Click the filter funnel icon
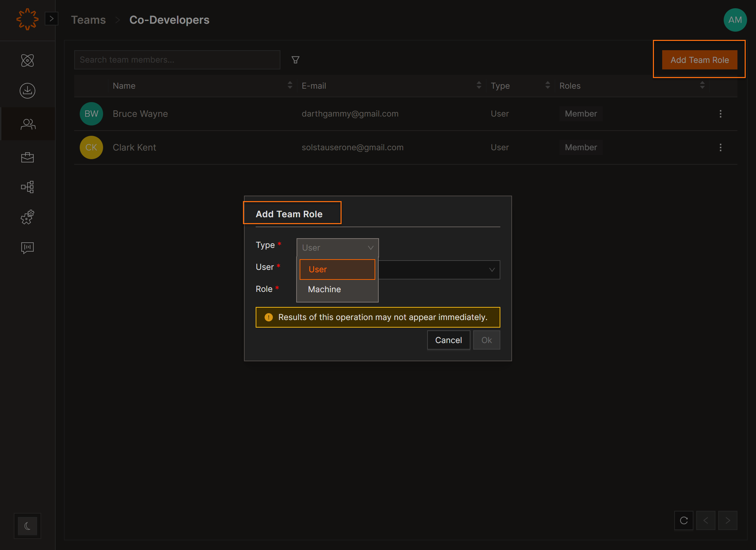756x550 pixels. (x=295, y=60)
